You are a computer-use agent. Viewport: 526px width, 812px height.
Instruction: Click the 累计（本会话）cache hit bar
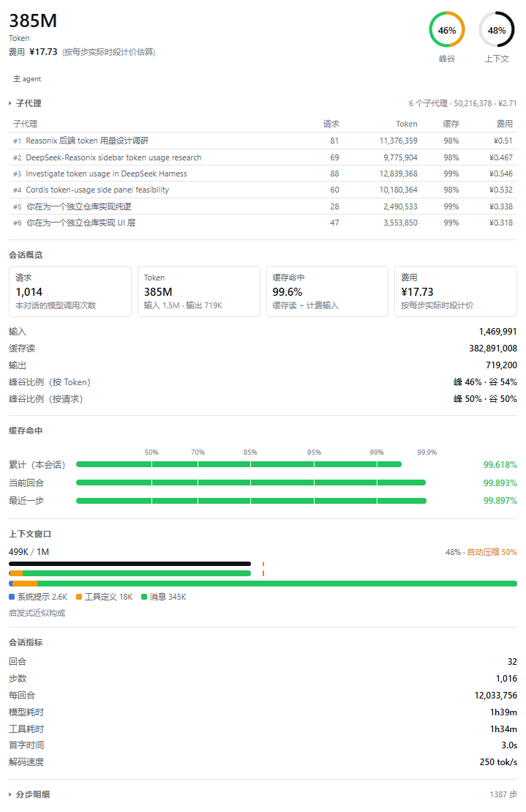tap(239, 464)
